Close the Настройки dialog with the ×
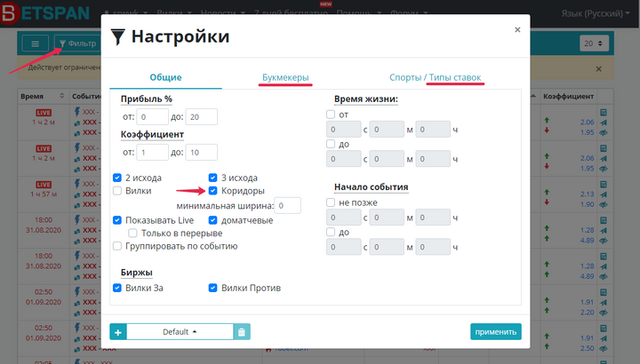The image size is (640, 364). [x=517, y=30]
